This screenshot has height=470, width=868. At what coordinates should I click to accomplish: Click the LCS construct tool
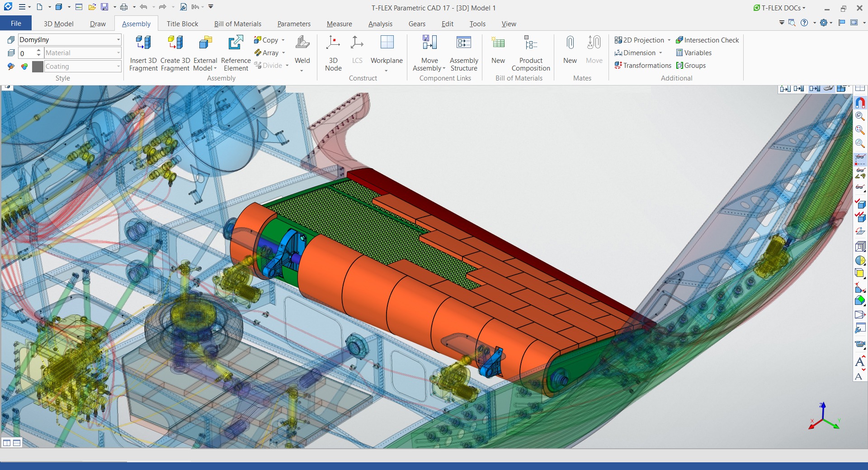tap(357, 50)
